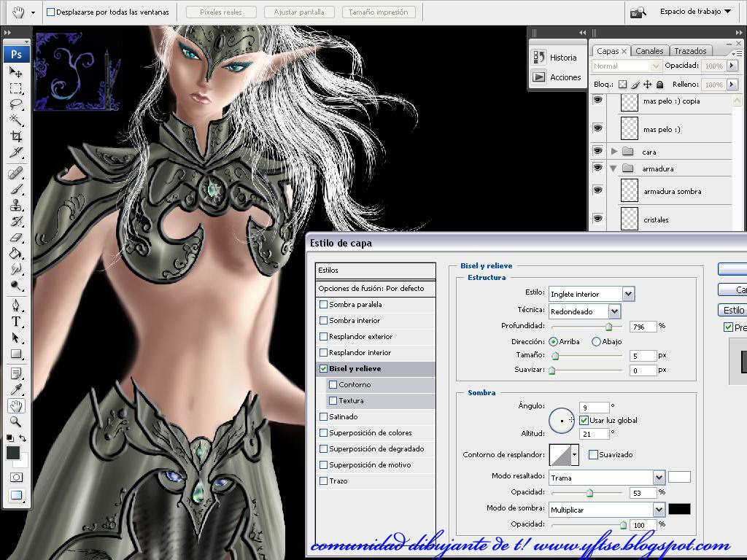Select the Dodge tool
Screen dimensions: 747x560
16,286
